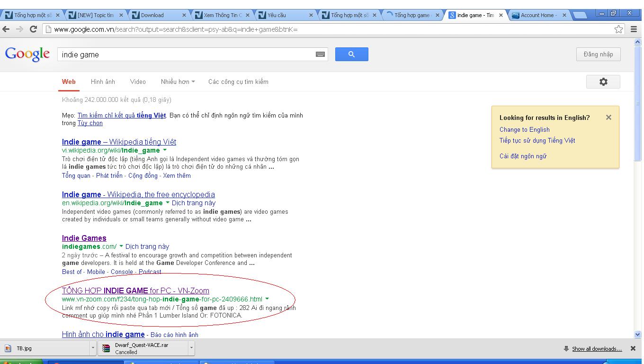Click the scrollbar up arrow
644x364 pixels.
coord(637,42)
